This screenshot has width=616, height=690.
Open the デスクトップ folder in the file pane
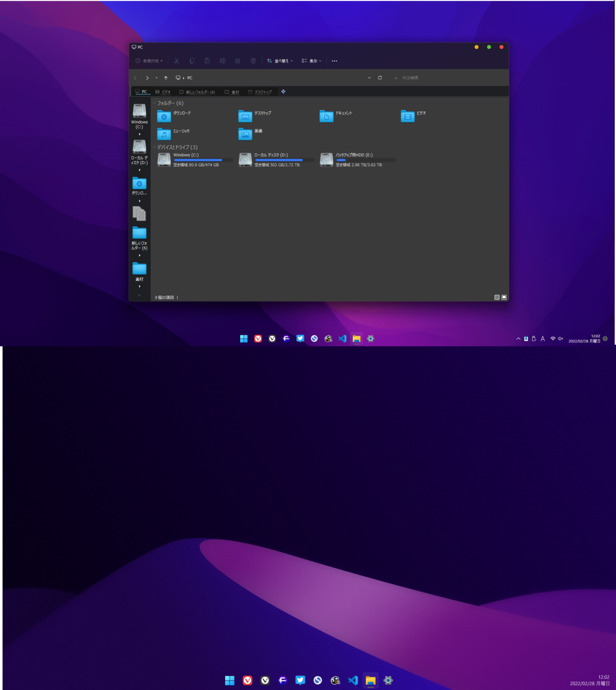tap(255, 116)
